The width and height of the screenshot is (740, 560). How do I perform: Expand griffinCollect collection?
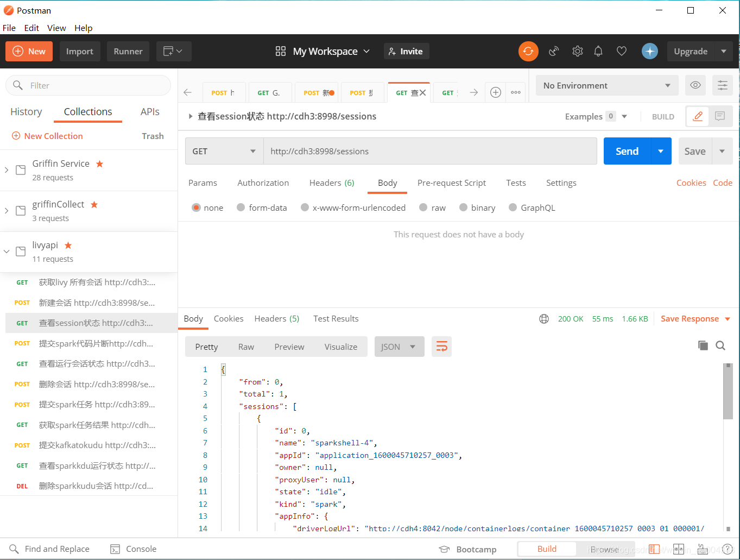[x=7, y=211]
